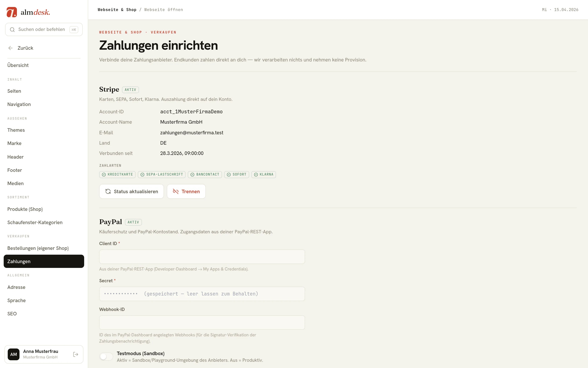The width and height of the screenshot is (588, 368).
Task: Click the checkmark icon on Bancontact chip
Action: 192,174
